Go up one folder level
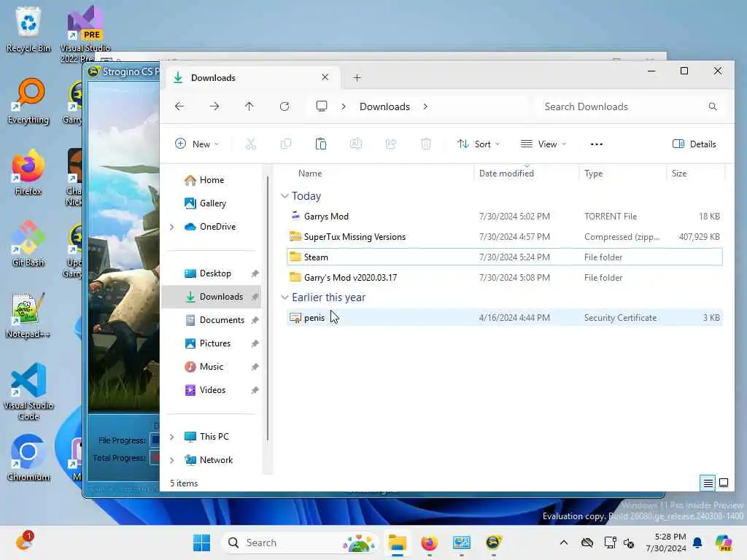Viewport: 747px width, 560px height. point(249,106)
